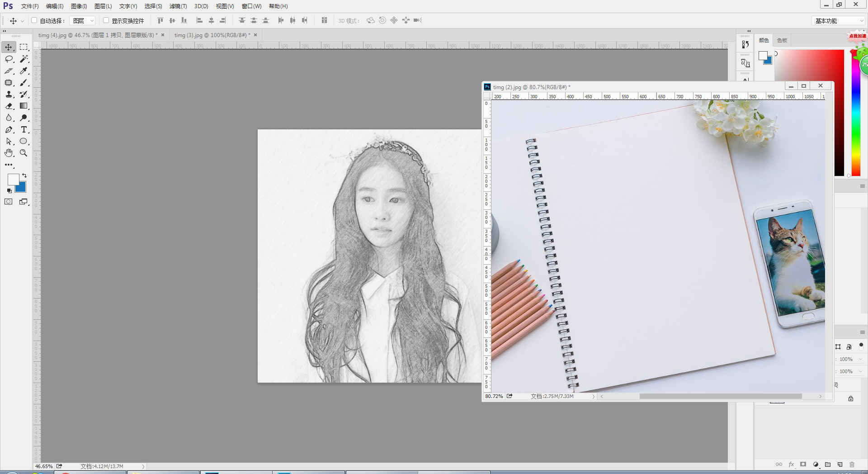Select the Rectangular Marquee tool
Image resolution: width=868 pixels, height=474 pixels.
[24, 47]
